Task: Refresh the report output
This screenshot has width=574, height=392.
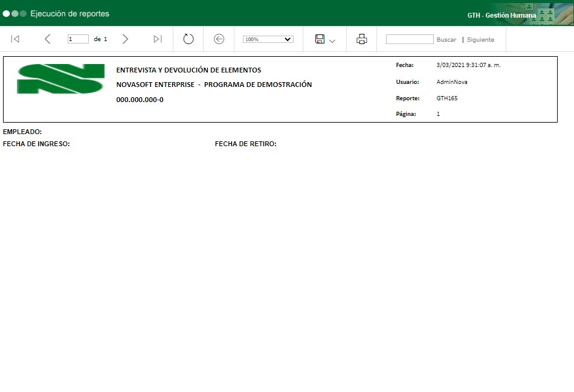Action: tap(188, 39)
